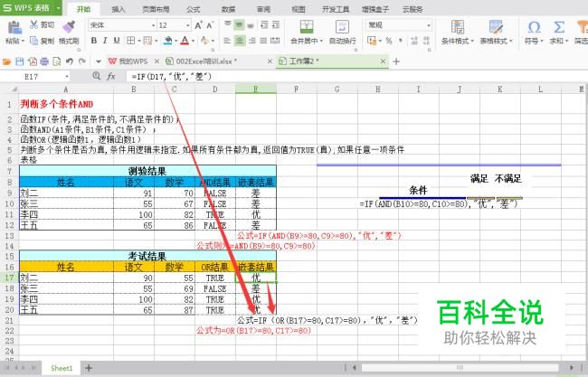Screen dimensions: 588x377
Task: Expand the fill color dropdown arrow
Action: [x=176, y=41]
